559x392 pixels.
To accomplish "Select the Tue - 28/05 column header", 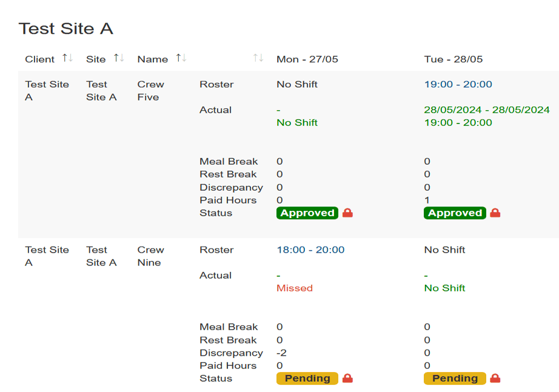I will coord(454,59).
